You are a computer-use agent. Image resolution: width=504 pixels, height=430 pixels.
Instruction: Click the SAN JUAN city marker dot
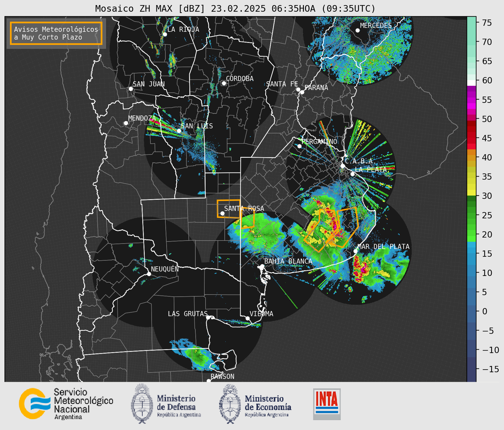point(131,89)
